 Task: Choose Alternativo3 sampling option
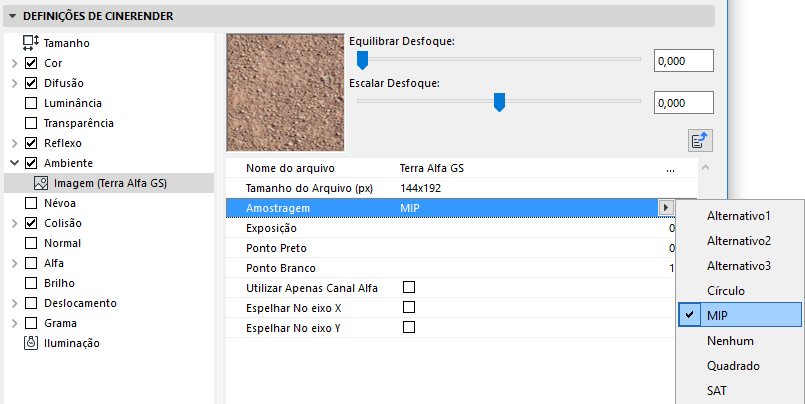tap(740, 266)
